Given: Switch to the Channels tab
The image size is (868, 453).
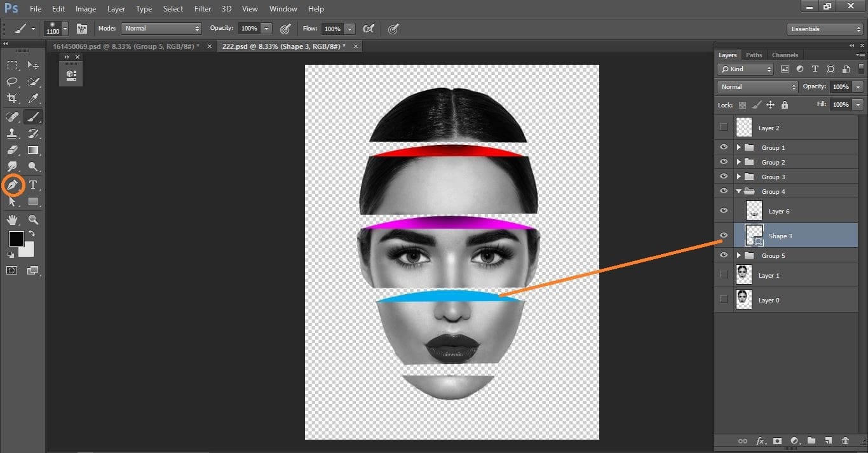Looking at the screenshot, I should [785, 55].
